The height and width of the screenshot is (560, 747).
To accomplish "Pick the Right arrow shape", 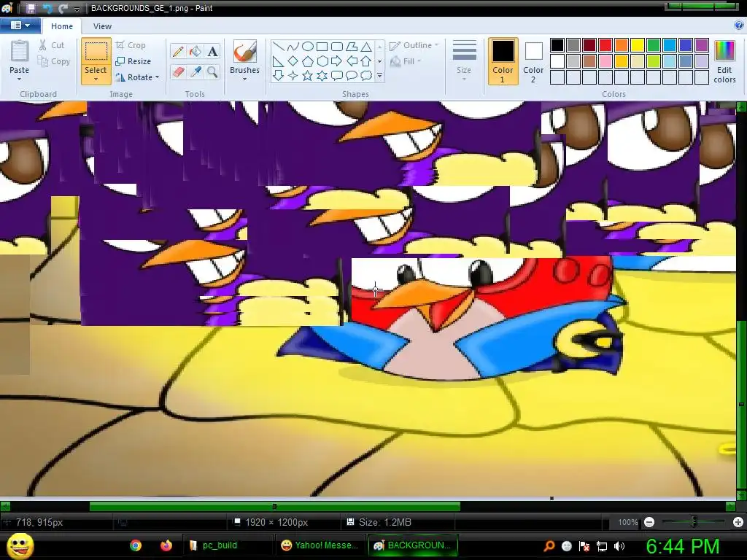I will tap(337, 61).
